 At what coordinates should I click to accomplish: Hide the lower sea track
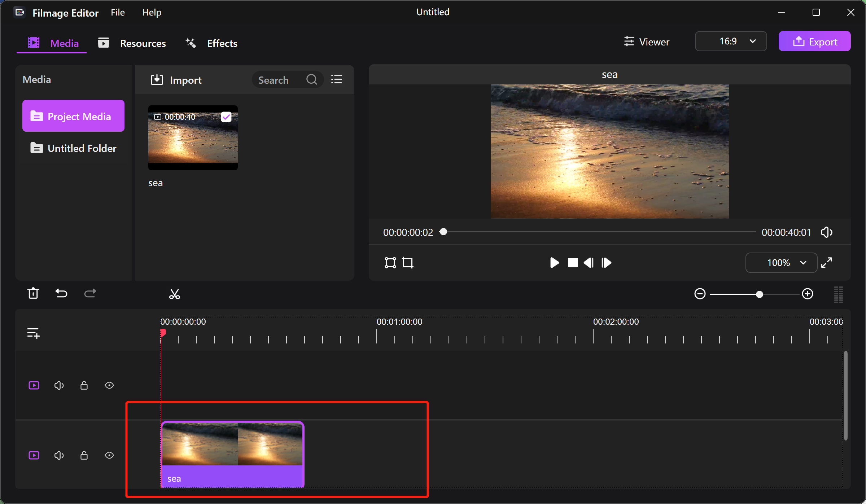click(109, 455)
